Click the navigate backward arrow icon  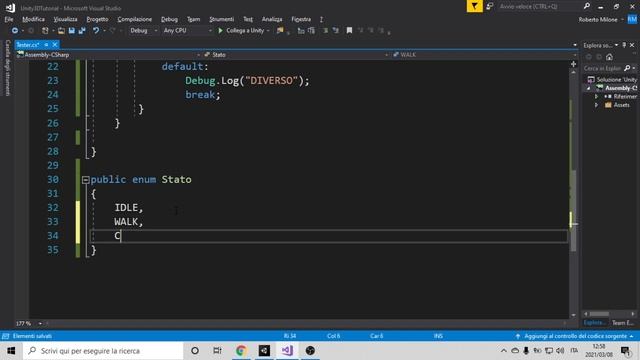point(15,31)
